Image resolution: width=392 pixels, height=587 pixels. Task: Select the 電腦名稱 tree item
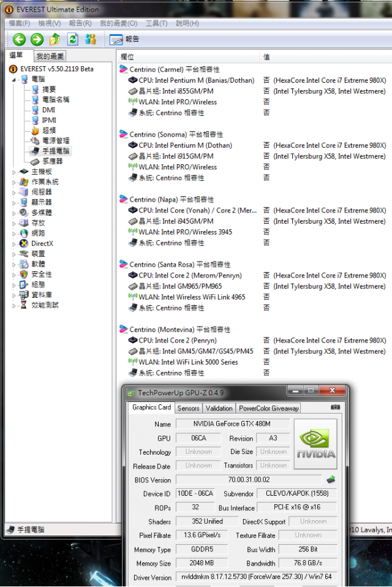click(55, 100)
